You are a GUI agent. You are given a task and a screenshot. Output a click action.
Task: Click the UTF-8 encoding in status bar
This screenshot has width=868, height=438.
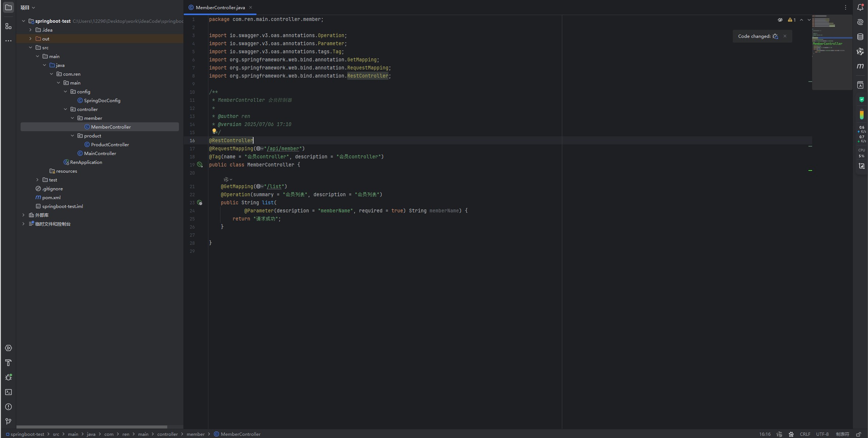(822, 434)
